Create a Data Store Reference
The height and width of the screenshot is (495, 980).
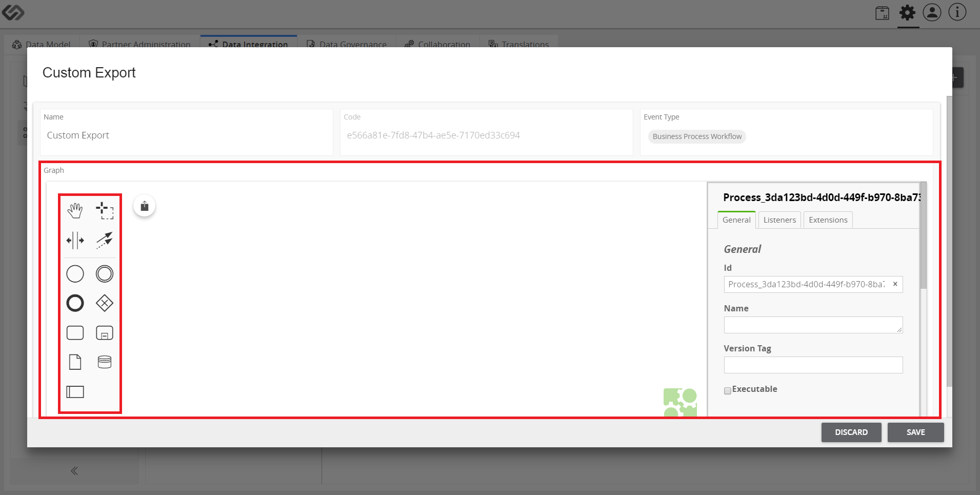click(x=105, y=362)
